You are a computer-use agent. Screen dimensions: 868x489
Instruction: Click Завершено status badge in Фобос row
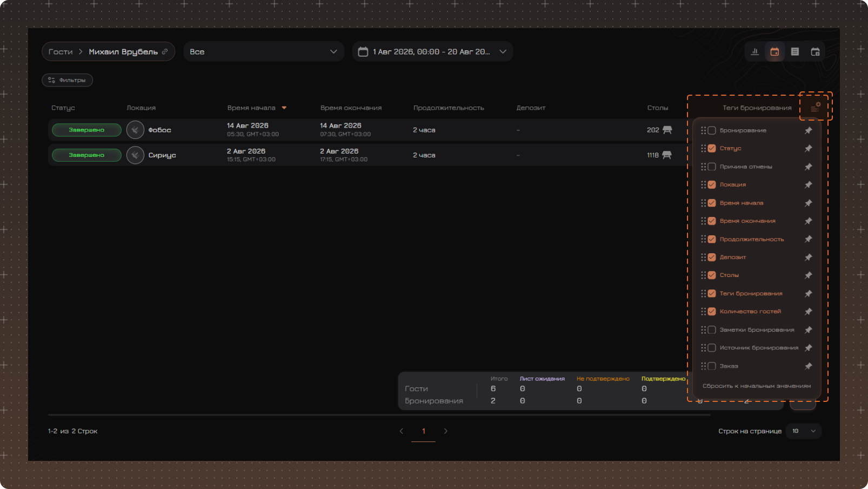[86, 130]
